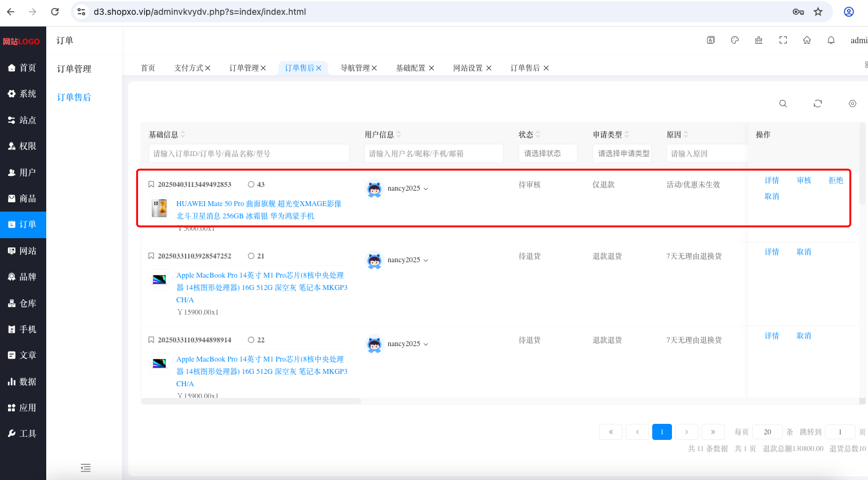The height and width of the screenshot is (480, 868).
Task: Close the 网站设置 tab
Action: coord(489,68)
